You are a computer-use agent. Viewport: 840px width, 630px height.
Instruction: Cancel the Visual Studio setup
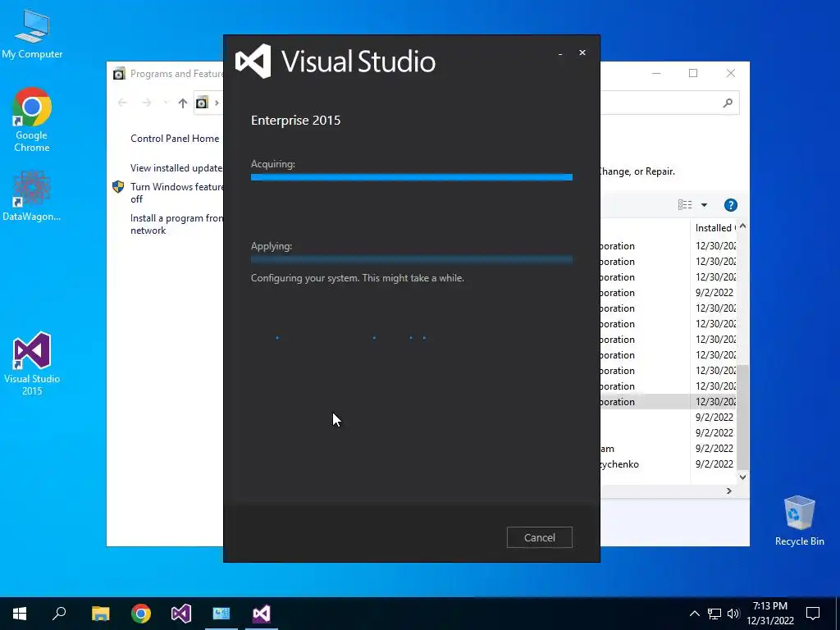pos(540,537)
